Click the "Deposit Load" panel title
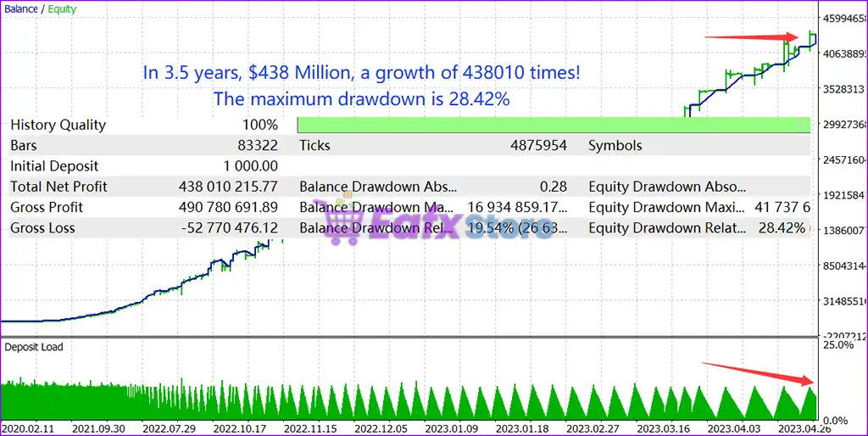This screenshot has height=436, width=868. pyautogui.click(x=34, y=348)
